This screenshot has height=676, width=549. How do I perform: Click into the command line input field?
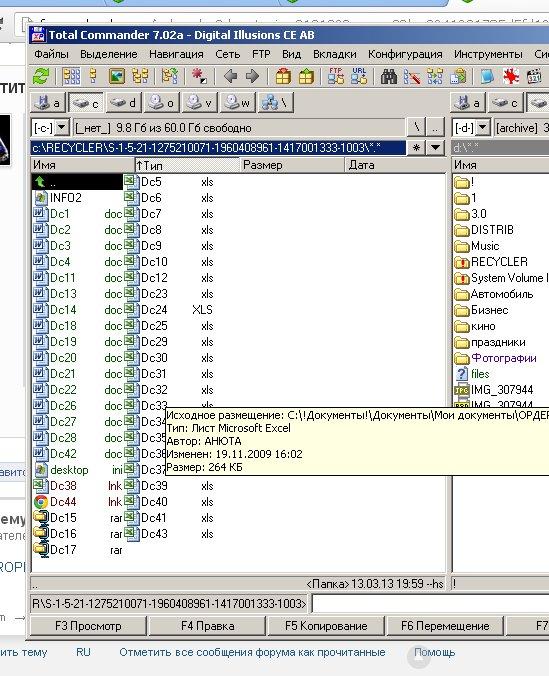[430, 604]
